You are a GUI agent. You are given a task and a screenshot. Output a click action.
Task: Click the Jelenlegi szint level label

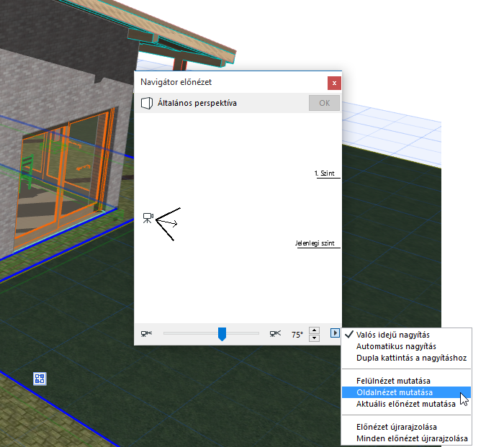(315, 243)
